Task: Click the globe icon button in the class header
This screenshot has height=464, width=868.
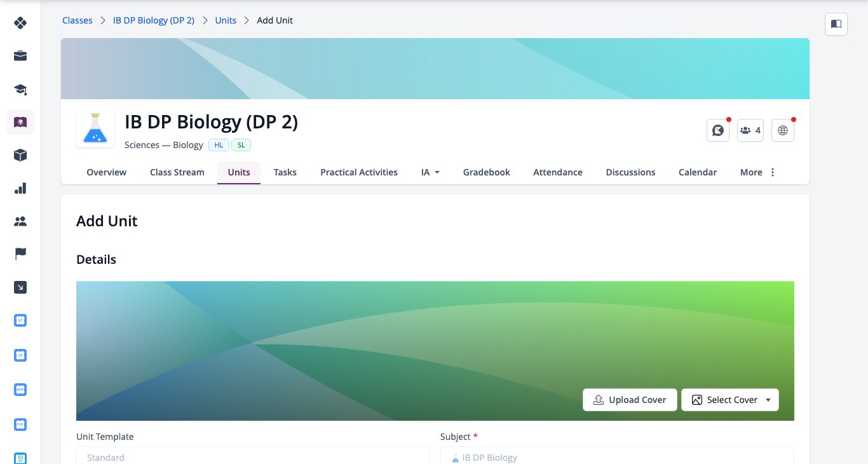Action: (x=783, y=130)
